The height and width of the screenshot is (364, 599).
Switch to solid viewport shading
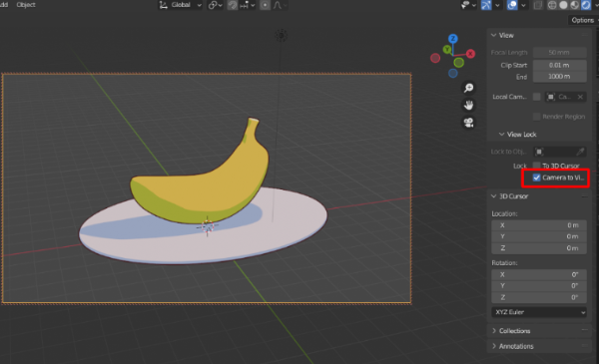coord(563,5)
